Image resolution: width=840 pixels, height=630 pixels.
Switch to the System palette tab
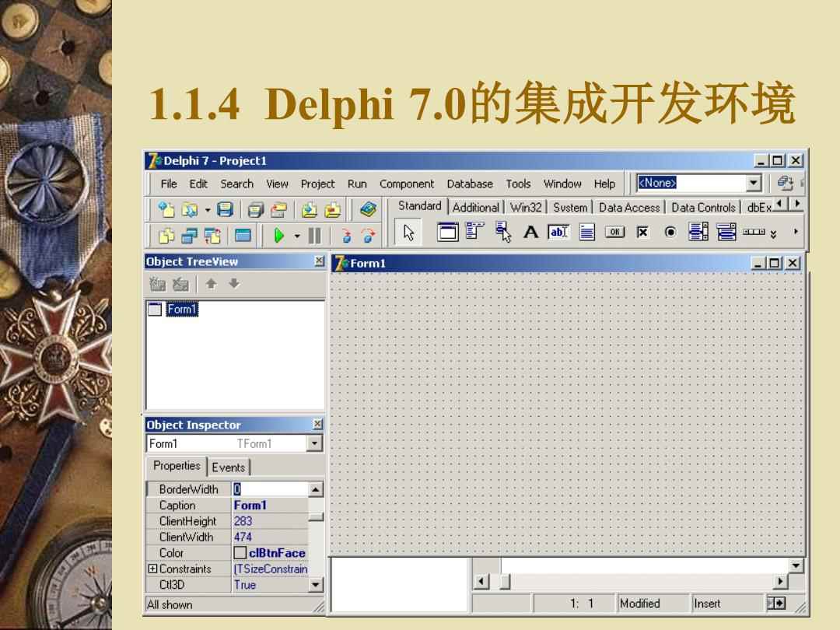tap(570, 208)
